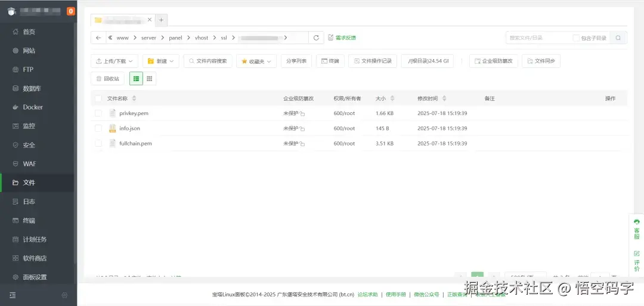
Task: Refresh the directory listing
Action: (x=316, y=38)
